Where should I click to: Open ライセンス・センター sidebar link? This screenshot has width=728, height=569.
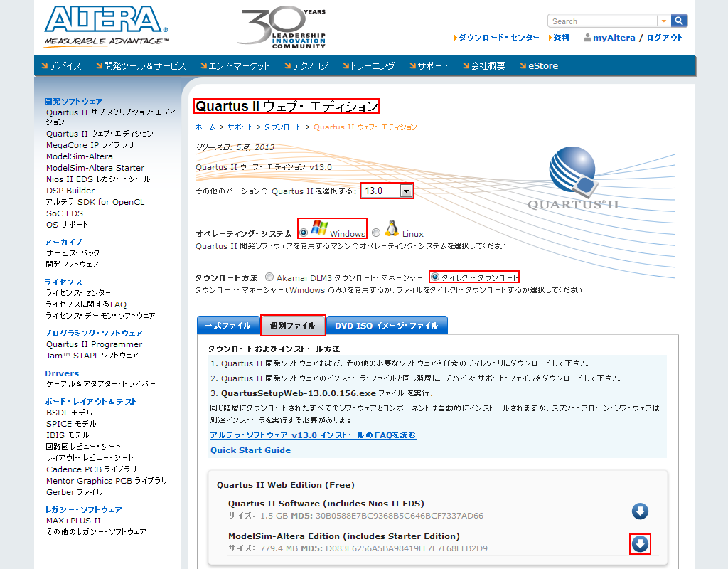(78, 292)
